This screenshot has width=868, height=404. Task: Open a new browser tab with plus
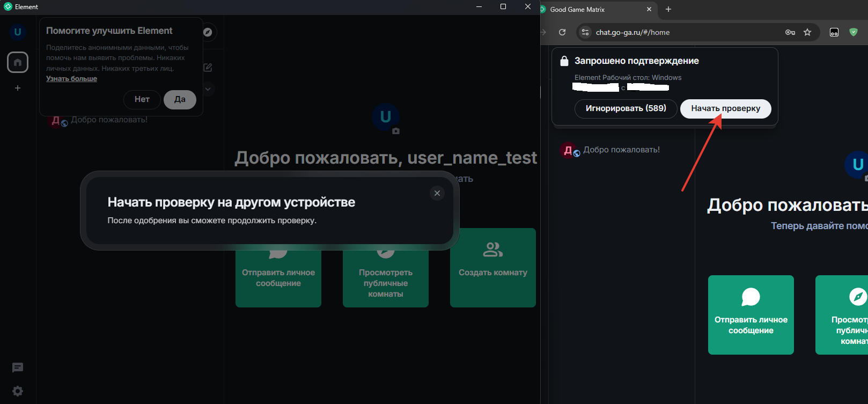[668, 10]
